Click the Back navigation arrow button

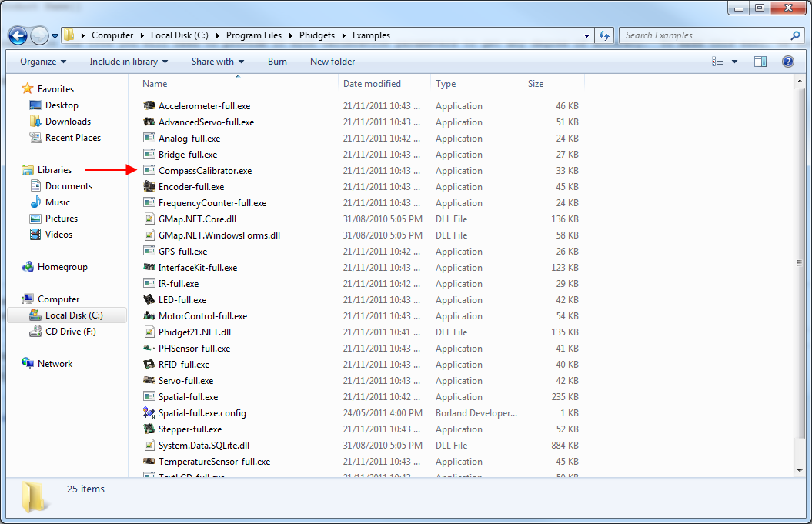[x=18, y=35]
